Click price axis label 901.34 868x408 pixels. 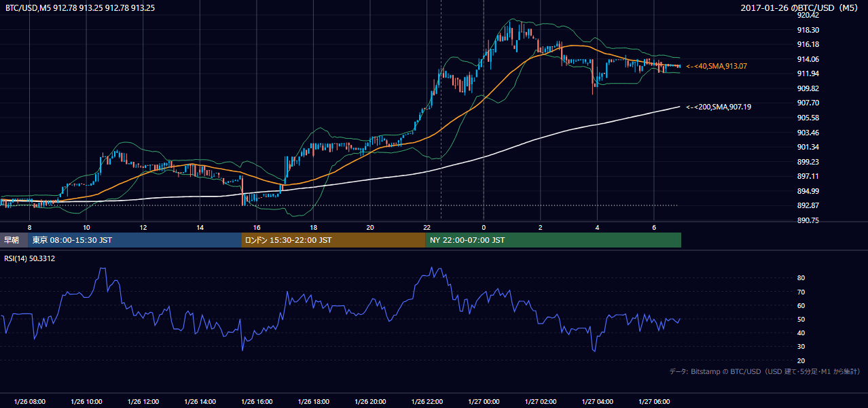pos(808,147)
